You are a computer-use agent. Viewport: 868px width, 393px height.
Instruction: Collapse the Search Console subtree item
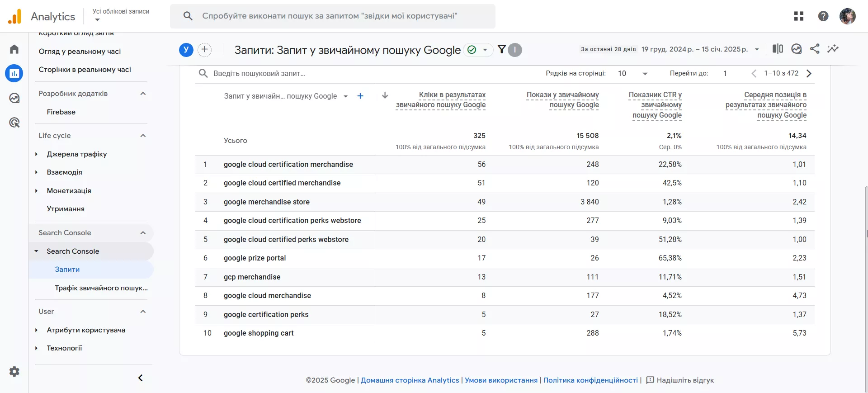(37, 251)
